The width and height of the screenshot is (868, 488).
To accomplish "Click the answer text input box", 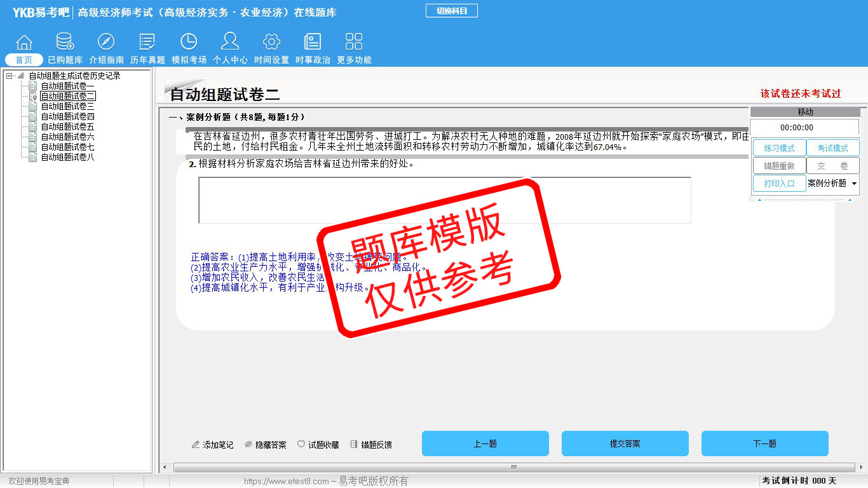I will [x=444, y=200].
